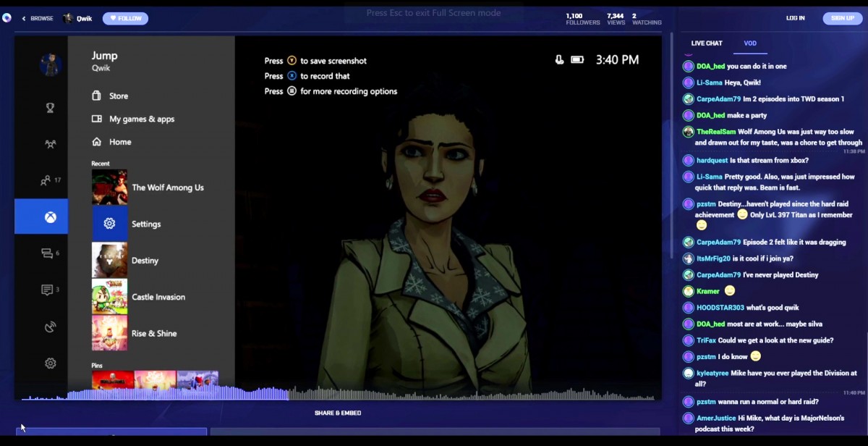This screenshot has width=868, height=446.
Task: Click the blue Settings gear tile
Action: pyautogui.click(x=109, y=224)
